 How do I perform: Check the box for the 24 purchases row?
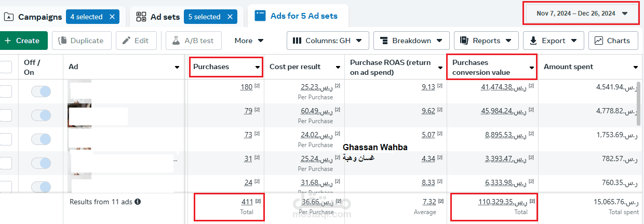click(x=6, y=186)
